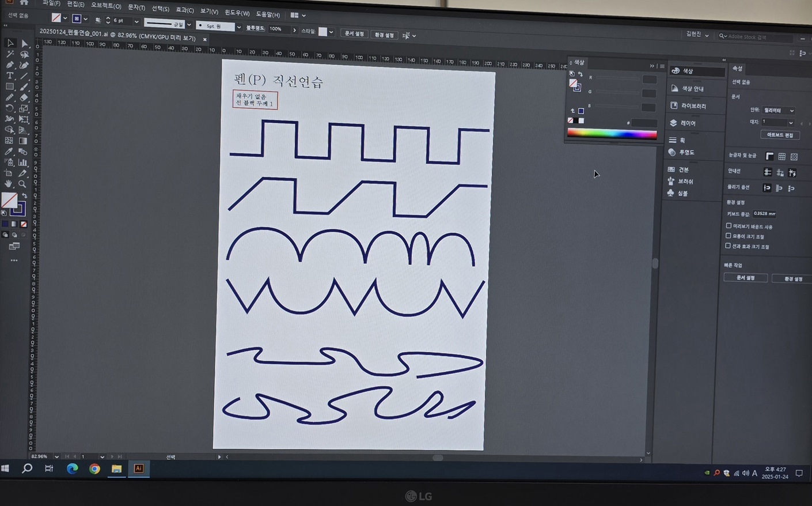Open Illustrator from the Windows taskbar
812x506 pixels.
pos(139,469)
